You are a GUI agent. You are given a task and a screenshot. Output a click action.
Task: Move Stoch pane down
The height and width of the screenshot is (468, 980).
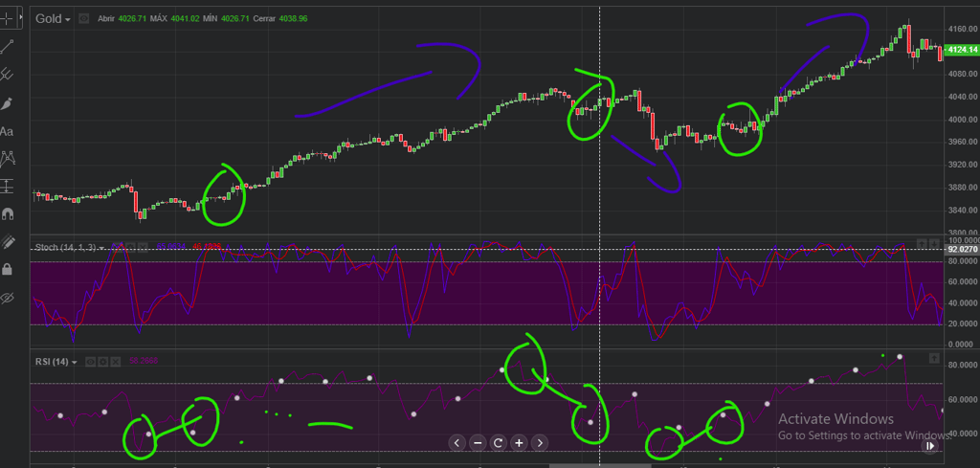[x=934, y=243]
